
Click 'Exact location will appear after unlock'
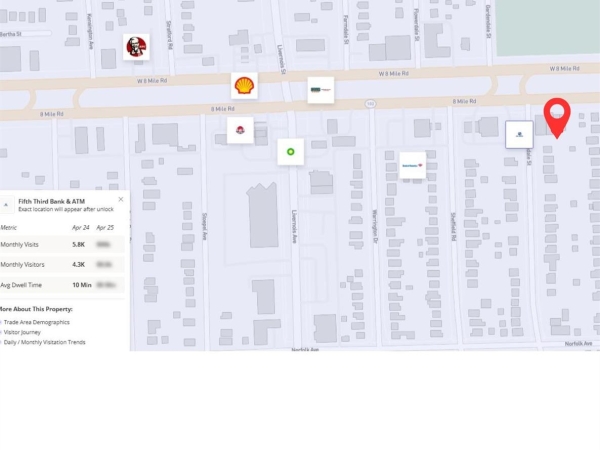point(66,209)
